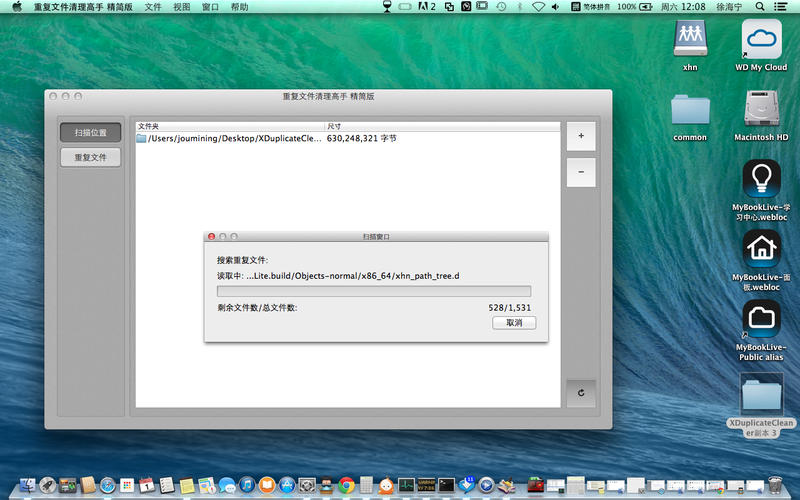Open the 帮助 menu
The image size is (800, 500).
[239, 7]
